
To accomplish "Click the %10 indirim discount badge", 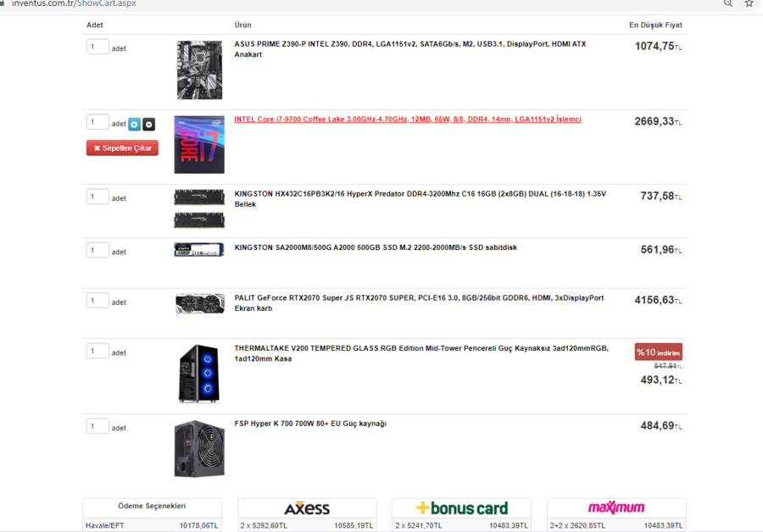I will pyautogui.click(x=659, y=352).
